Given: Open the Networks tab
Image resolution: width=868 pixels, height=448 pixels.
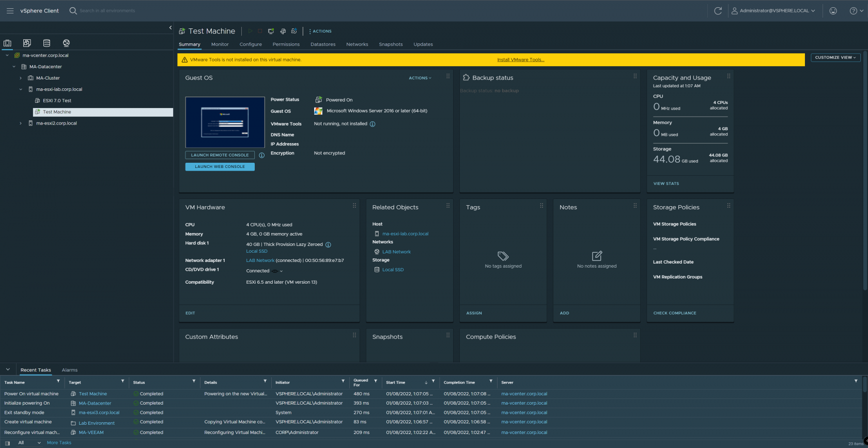Looking at the screenshot, I should point(357,44).
